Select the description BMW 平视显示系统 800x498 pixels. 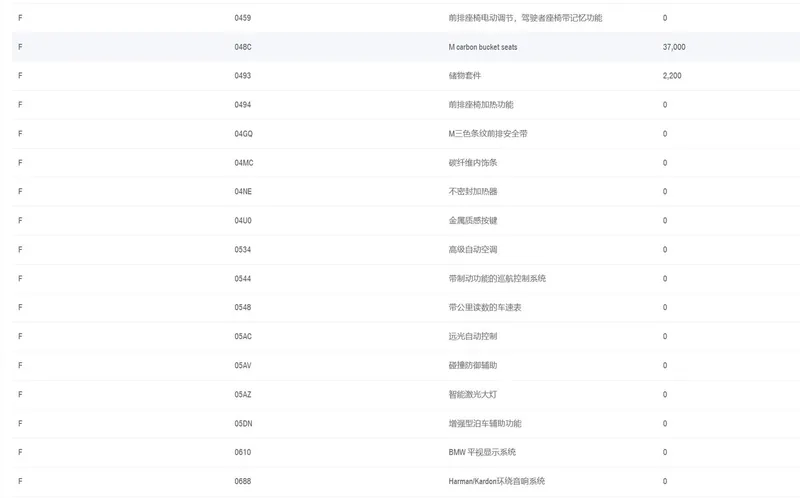[482, 452]
